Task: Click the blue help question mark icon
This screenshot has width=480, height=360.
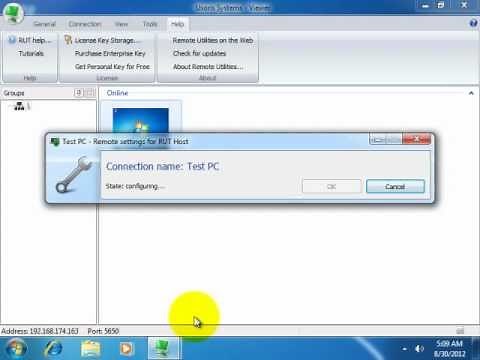Action: (x=473, y=23)
